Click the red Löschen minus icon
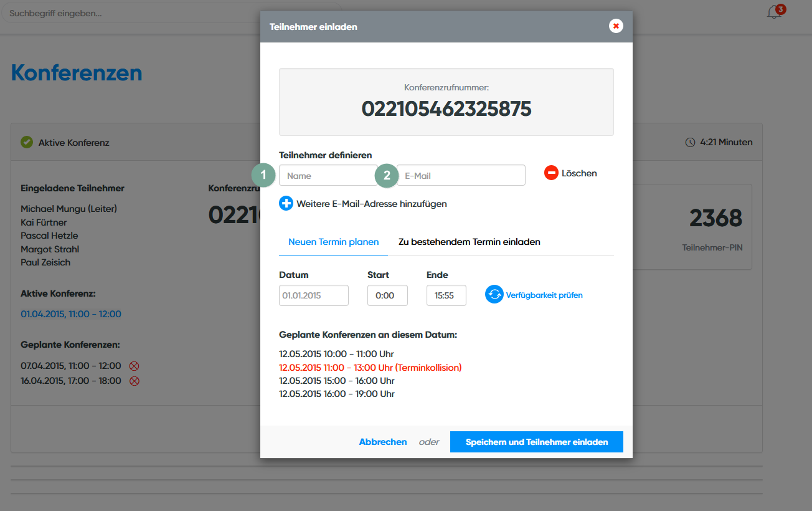This screenshot has width=812, height=511. [x=551, y=173]
